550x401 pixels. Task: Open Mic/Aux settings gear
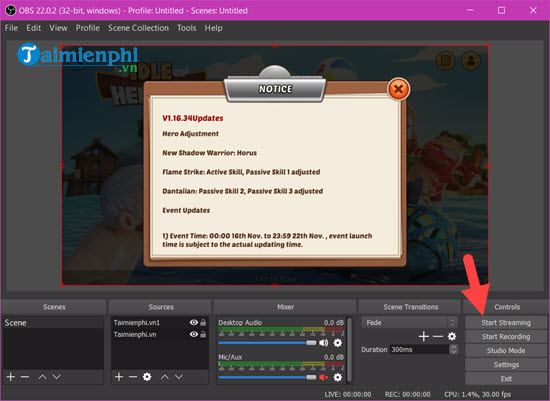point(337,377)
